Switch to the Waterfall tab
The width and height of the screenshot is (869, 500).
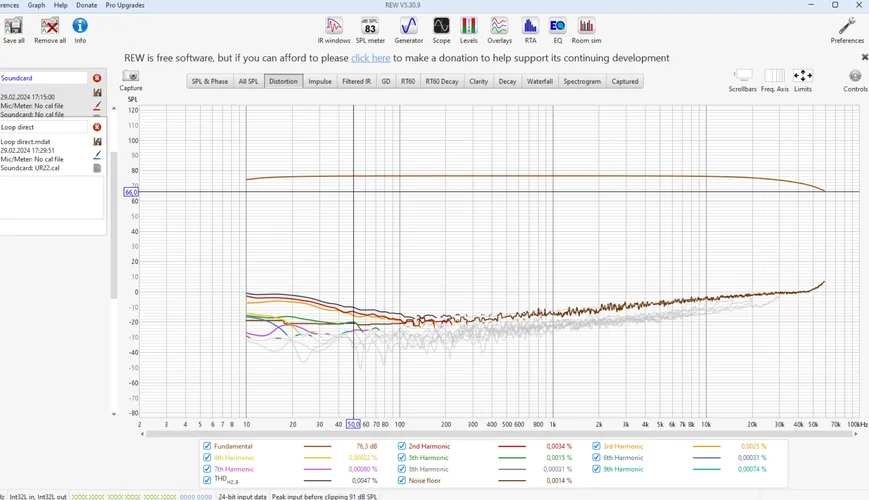[x=539, y=81]
